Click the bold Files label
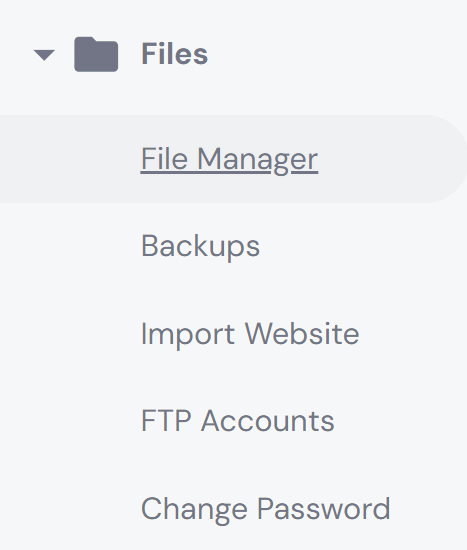 click(x=174, y=54)
